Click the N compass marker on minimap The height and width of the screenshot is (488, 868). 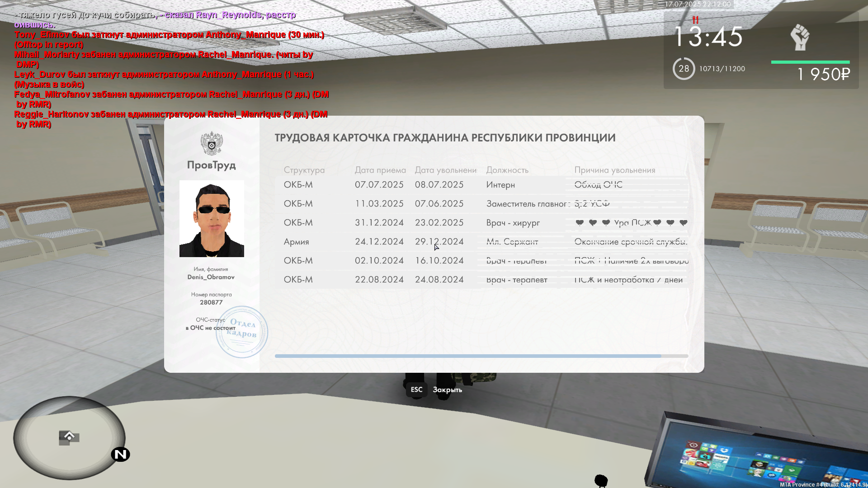121,454
